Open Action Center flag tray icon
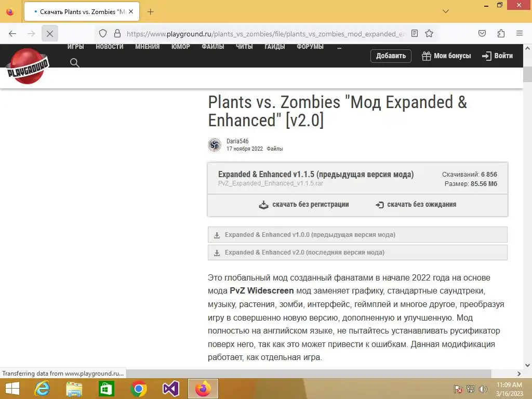Viewport: 532px width, 399px height. point(458,389)
